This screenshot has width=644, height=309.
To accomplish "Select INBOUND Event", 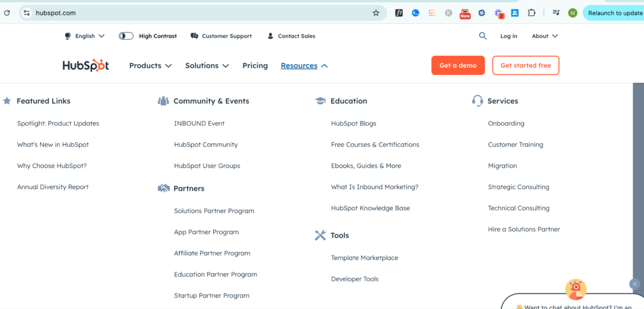I will pyautogui.click(x=199, y=123).
